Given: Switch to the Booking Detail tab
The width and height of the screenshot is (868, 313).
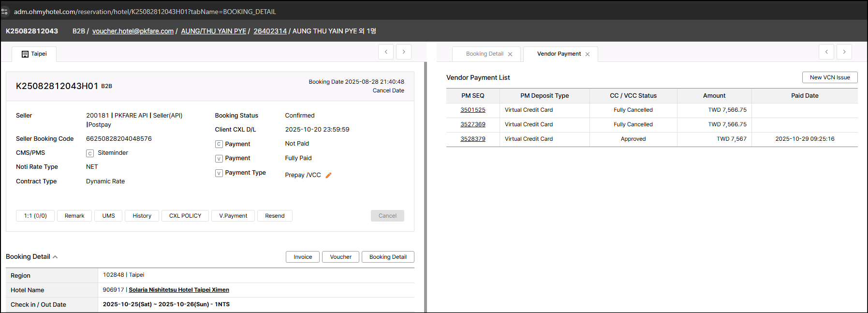Looking at the screenshot, I should point(485,54).
